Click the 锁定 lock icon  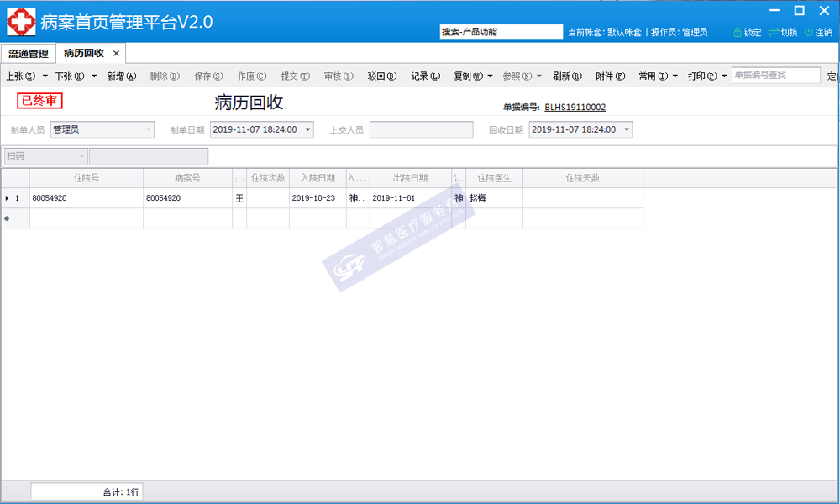738,32
